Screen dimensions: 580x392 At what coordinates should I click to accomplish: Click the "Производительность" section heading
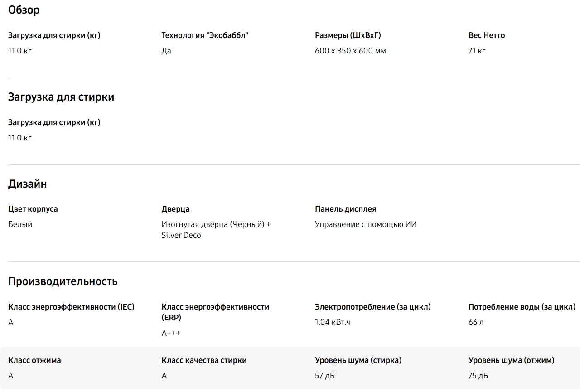pos(63,281)
